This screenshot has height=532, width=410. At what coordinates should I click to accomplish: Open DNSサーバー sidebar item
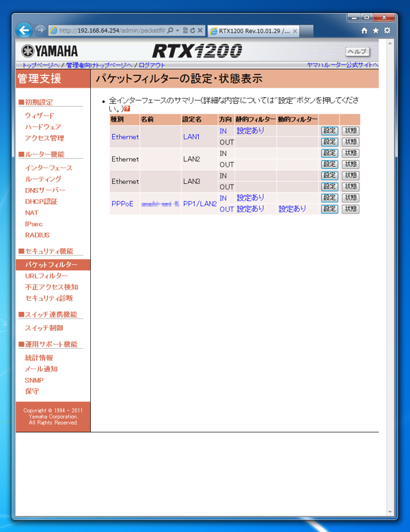click(45, 190)
